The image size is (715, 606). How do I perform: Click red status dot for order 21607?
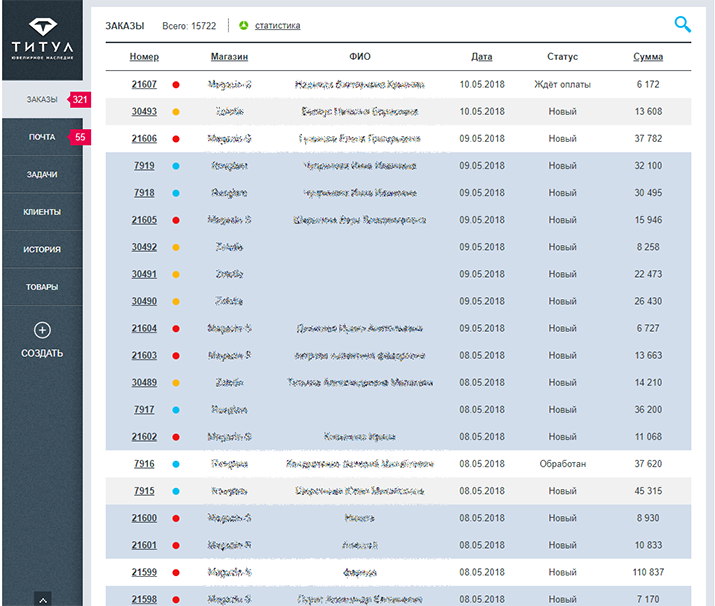point(176,85)
